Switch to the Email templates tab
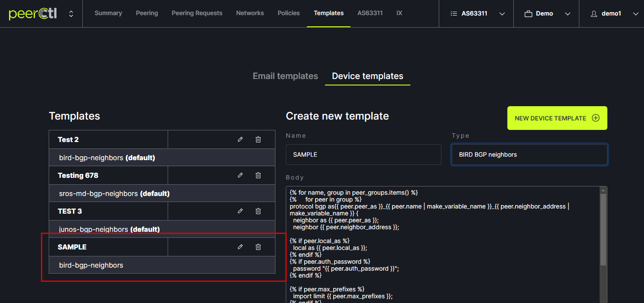This screenshot has height=303, width=644. [285, 76]
